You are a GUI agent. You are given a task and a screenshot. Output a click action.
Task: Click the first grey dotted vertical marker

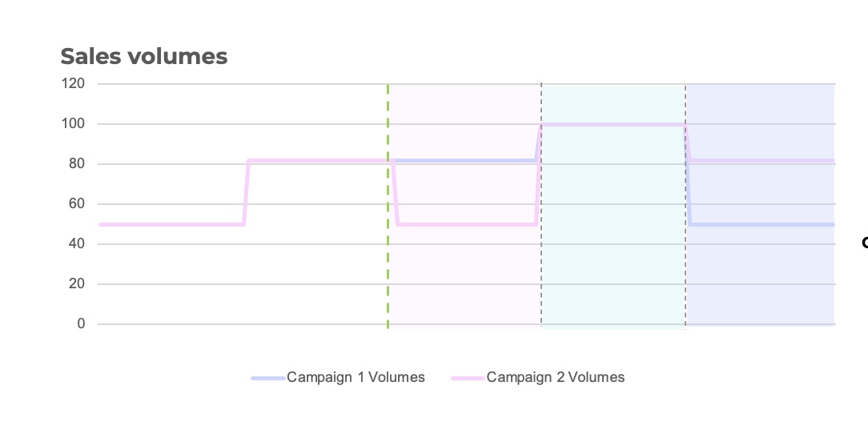pyautogui.click(x=540, y=206)
